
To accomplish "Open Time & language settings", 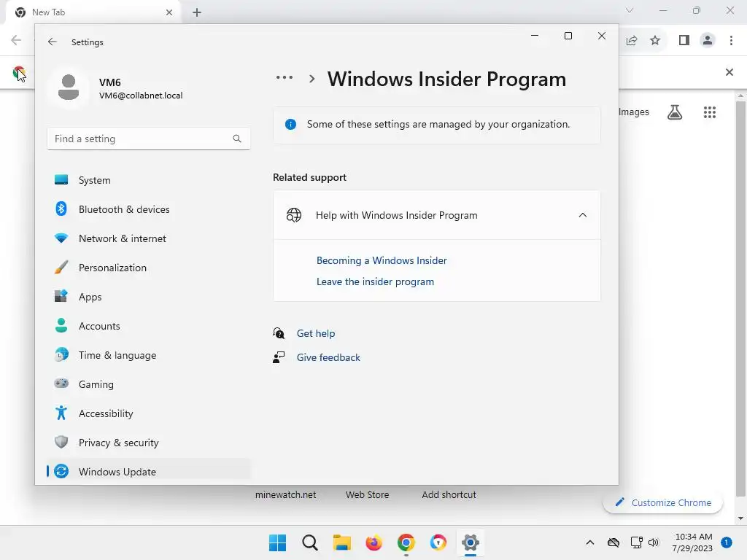I will pos(149,355).
